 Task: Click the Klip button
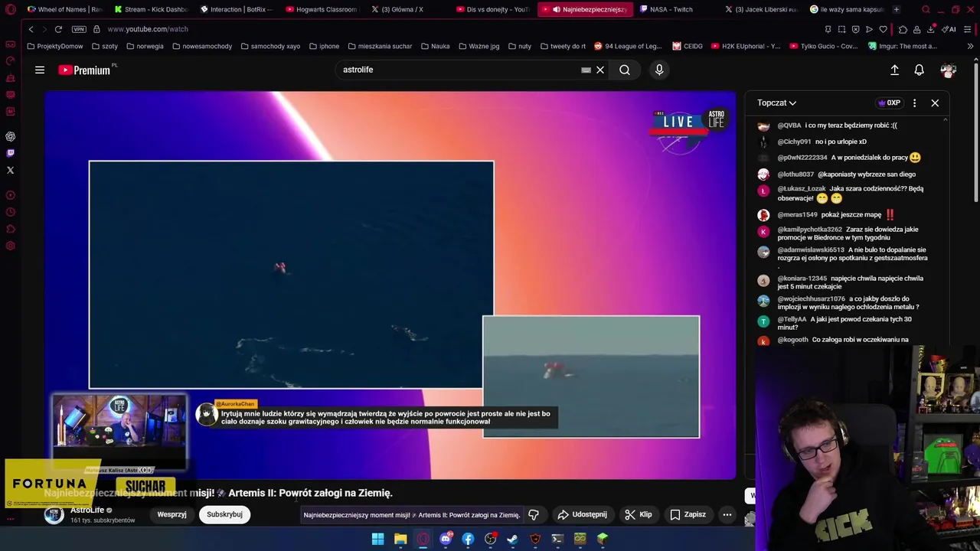coord(639,514)
